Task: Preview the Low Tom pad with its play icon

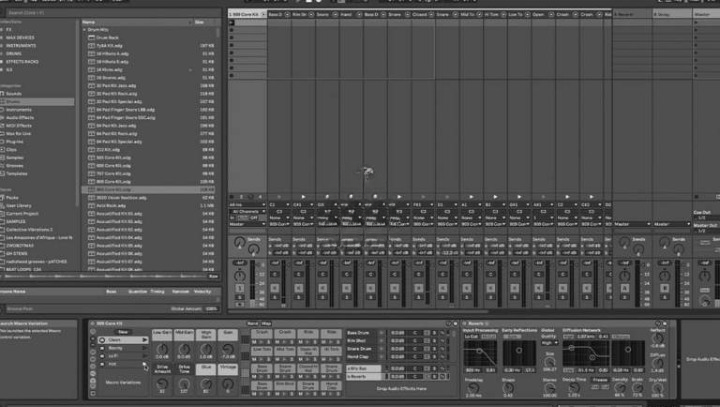Action: tap(262, 359)
